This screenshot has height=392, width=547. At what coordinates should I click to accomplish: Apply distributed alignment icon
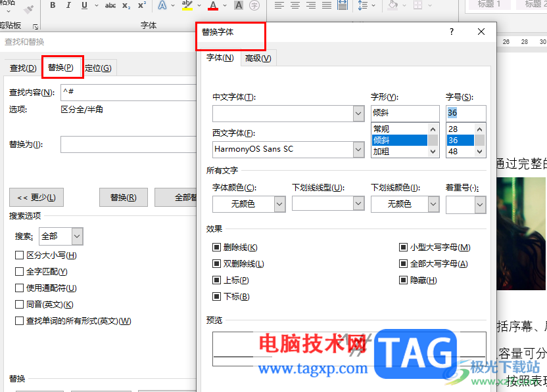[x=343, y=5]
